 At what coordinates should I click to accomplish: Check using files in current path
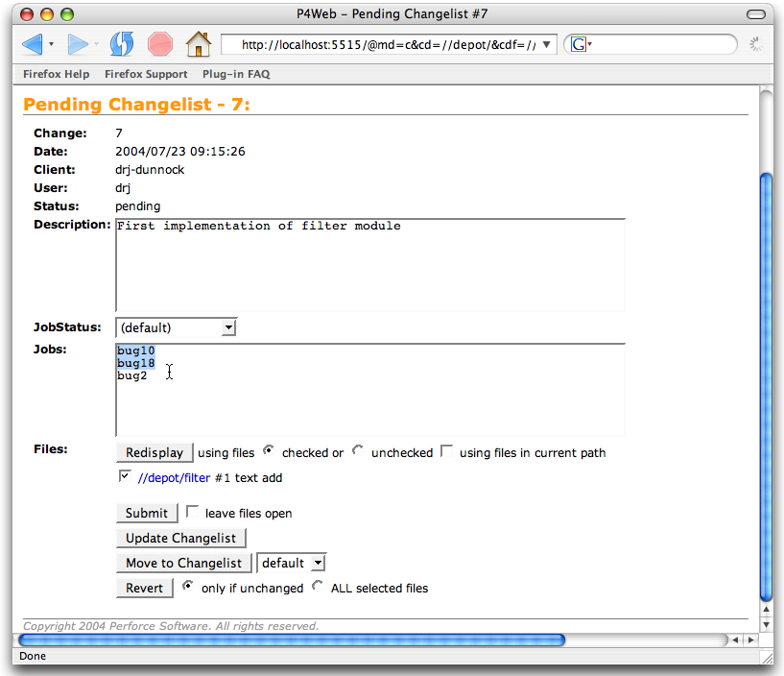(x=447, y=451)
